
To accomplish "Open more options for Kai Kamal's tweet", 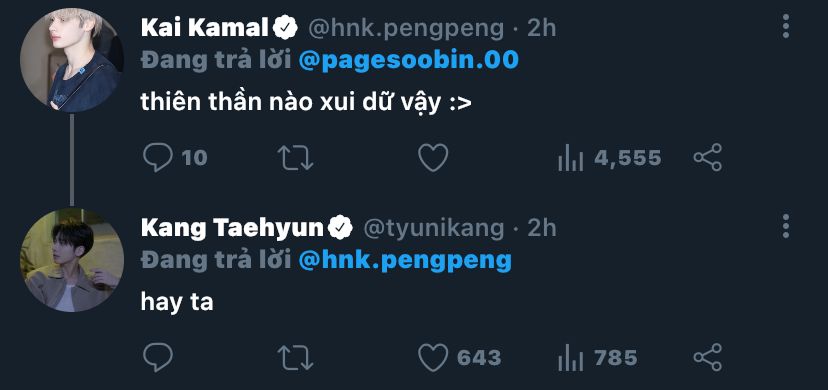I will click(x=786, y=26).
